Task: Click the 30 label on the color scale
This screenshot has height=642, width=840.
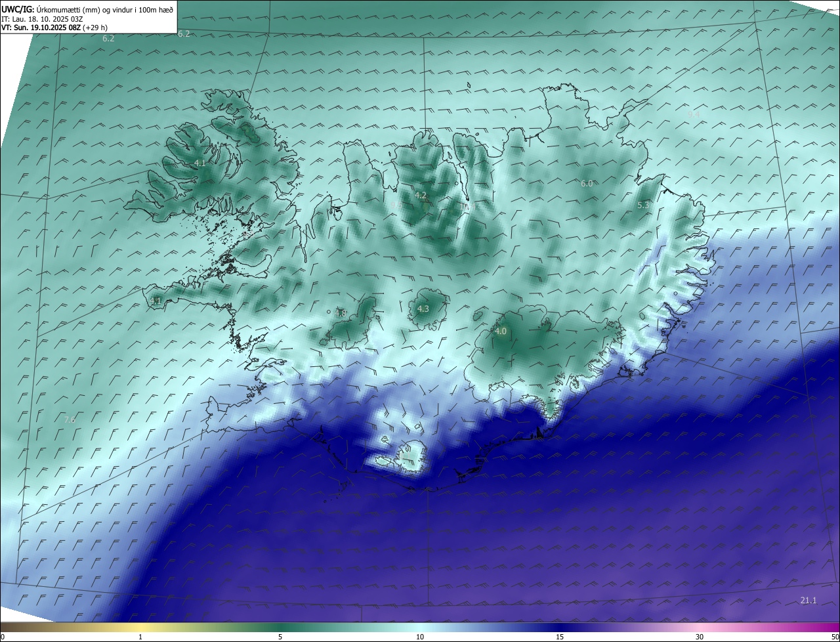Action: [x=700, y=637]
